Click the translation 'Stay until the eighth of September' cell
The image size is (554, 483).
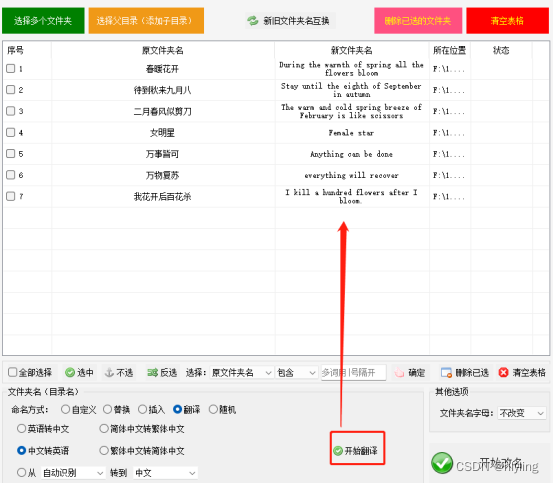click(x=352, y=90)
